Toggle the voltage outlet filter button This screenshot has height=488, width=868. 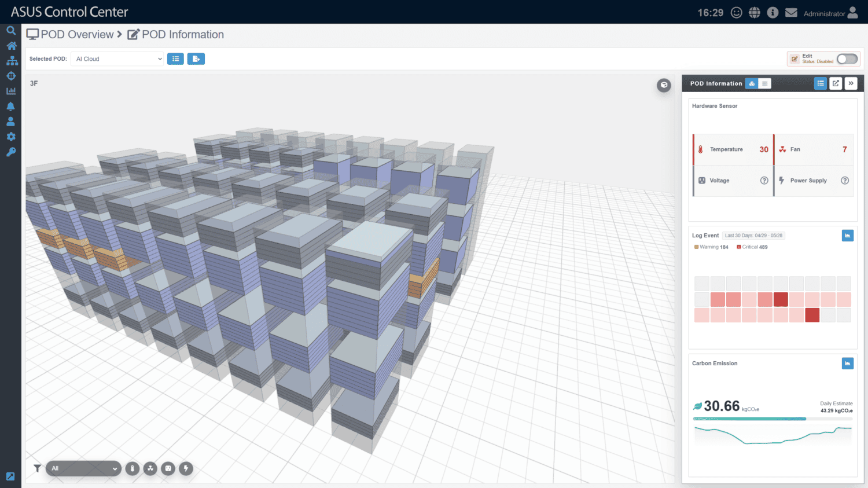168,469
